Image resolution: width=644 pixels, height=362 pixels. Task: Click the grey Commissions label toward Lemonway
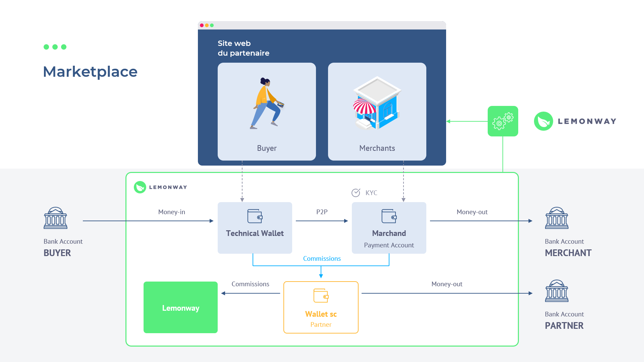(251, 284)
